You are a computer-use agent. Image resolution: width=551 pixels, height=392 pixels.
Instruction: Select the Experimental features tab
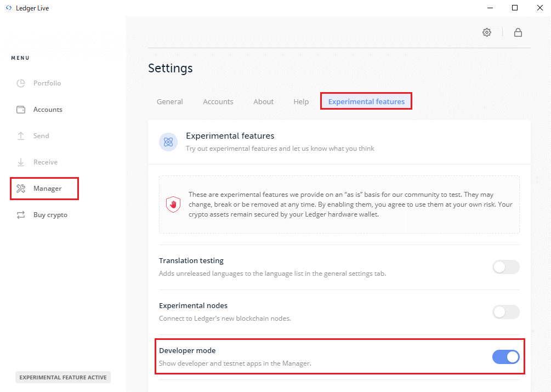pyautogui.click(x=366, y=101)
